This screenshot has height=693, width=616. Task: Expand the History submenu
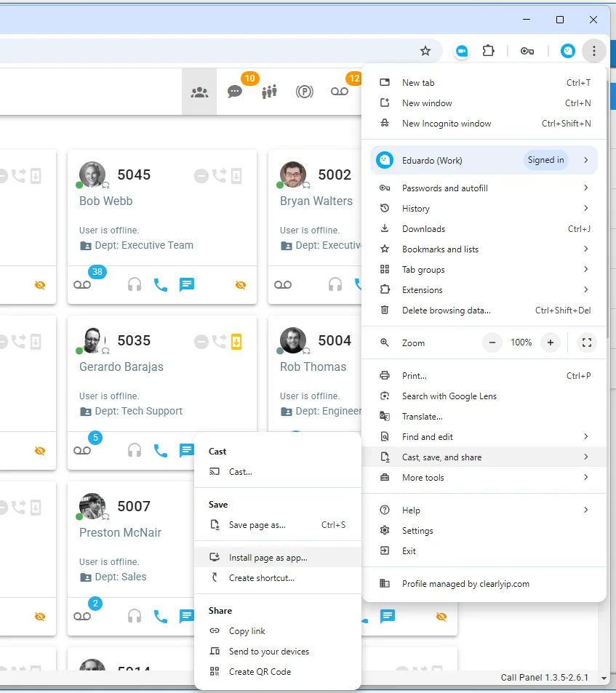484,208
